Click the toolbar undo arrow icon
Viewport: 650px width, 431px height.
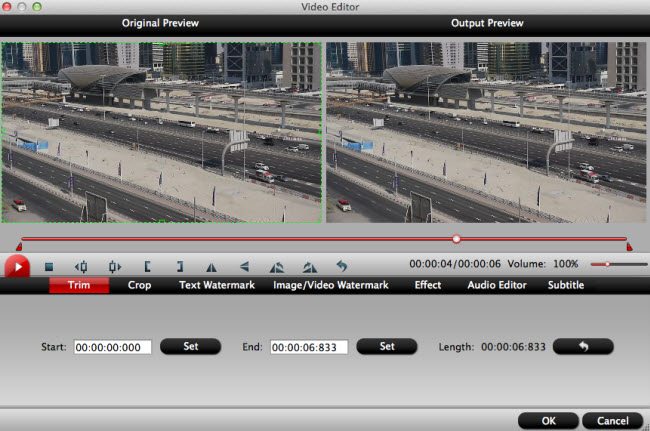[x=342, y=266]
